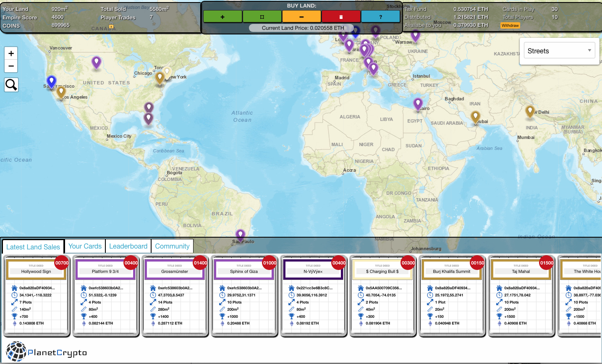Viewport: 602px width, 364px height.
Task: Click the blue map pin at San Francisco
Action: (51, 81)
